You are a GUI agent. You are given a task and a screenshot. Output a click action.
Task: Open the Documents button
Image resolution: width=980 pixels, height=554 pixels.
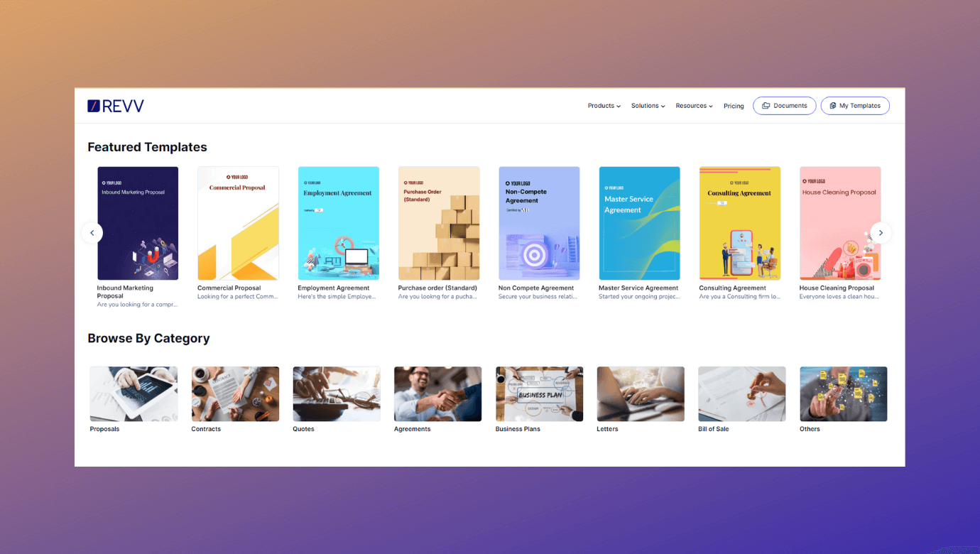tap(785, 106)
